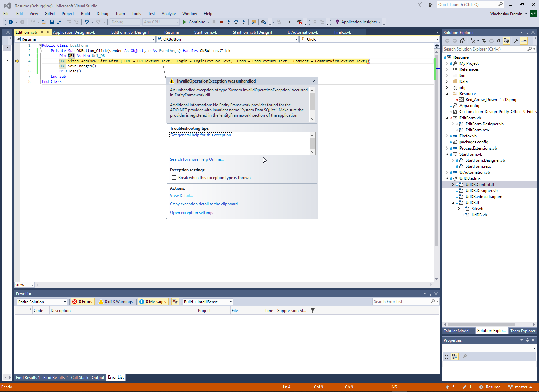Click the Step Over debug icon
Viewport: 539px width, 392px height.
point(236,22)
